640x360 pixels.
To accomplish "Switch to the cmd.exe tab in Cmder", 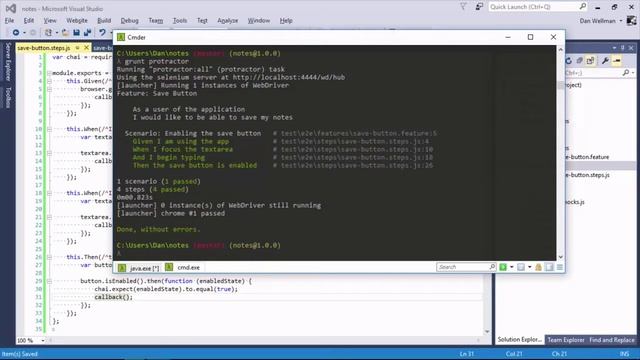I will 183,267.
